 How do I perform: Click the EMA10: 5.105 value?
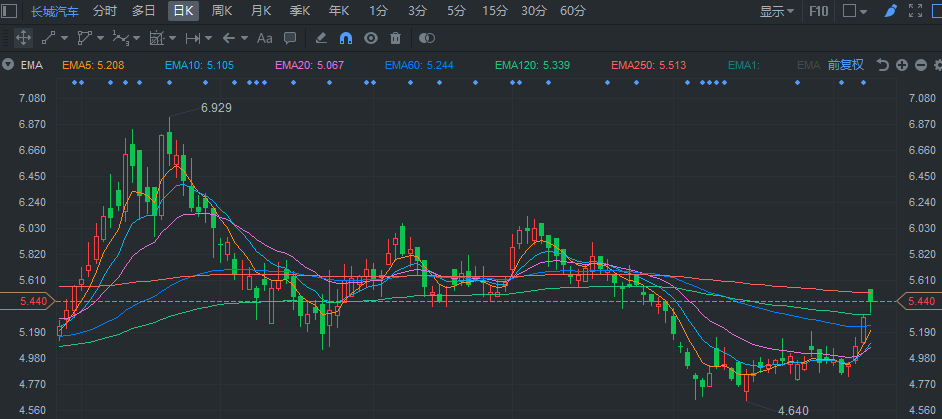pyautogui.click(x=199, y=65)
